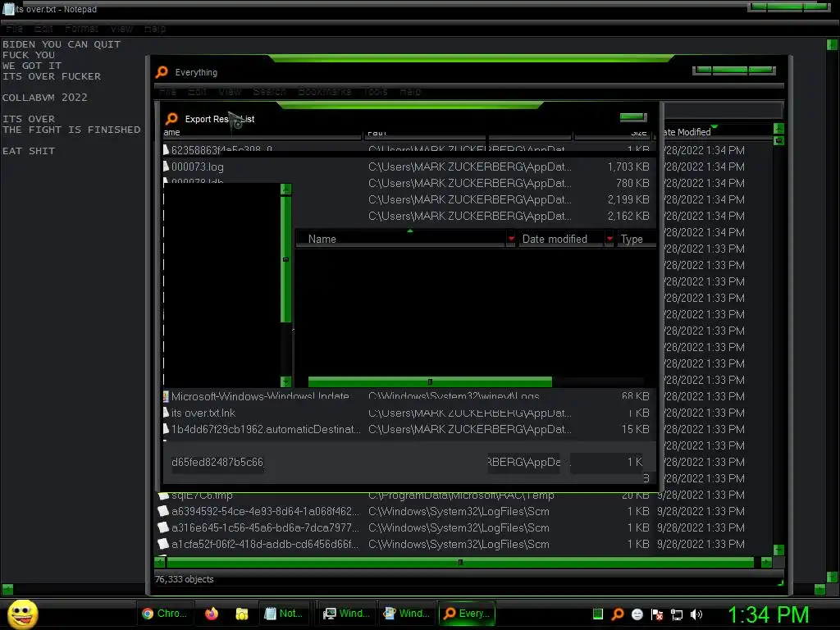Focus the Everything search input field
The image size is (840, 630).
(x=723, y=111)
